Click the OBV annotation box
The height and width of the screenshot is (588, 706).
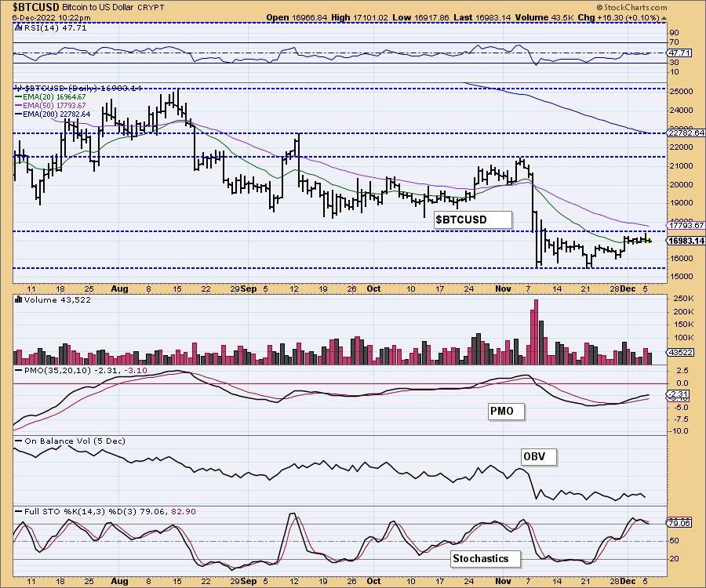(538, 456)
